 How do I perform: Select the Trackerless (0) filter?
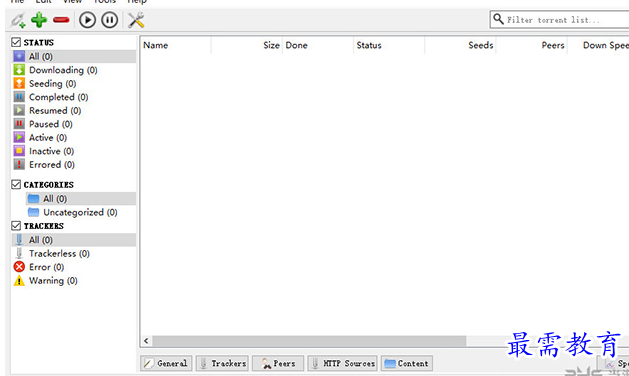tap(74, 254)
